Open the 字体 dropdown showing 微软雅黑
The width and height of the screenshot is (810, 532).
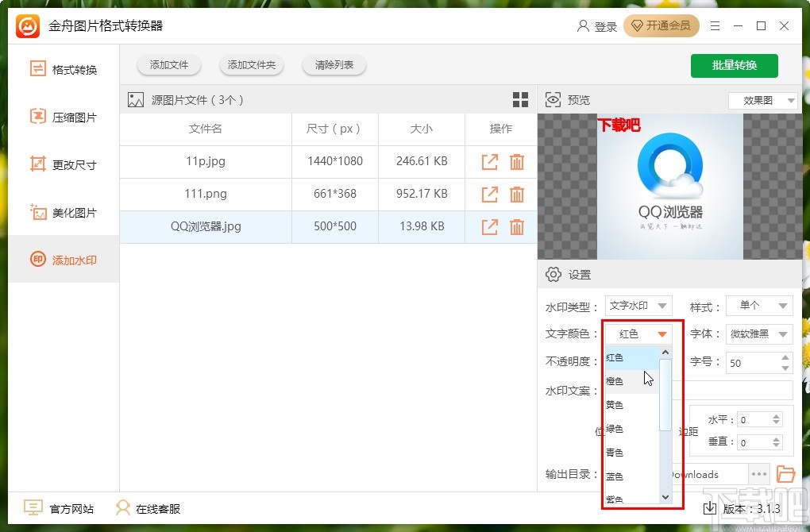758,333
